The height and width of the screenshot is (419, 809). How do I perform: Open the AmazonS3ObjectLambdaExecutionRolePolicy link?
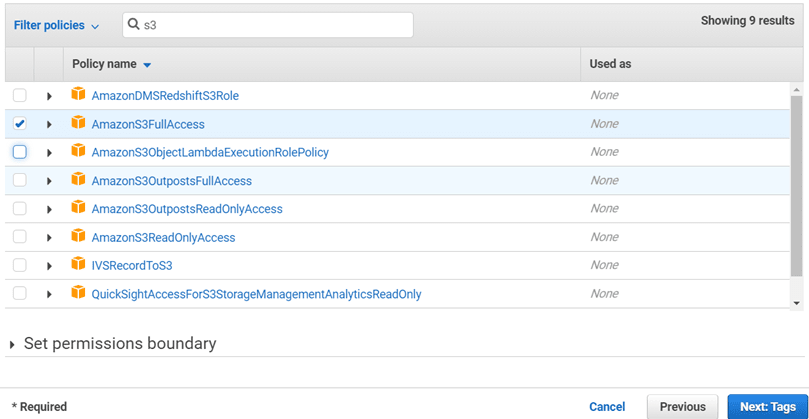[210, 153]
